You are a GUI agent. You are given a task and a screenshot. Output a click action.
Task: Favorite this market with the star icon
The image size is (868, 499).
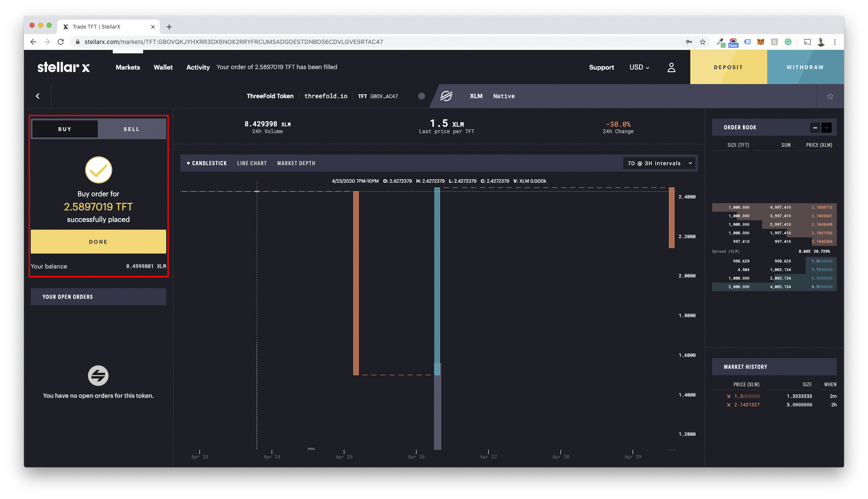[830, 96]
